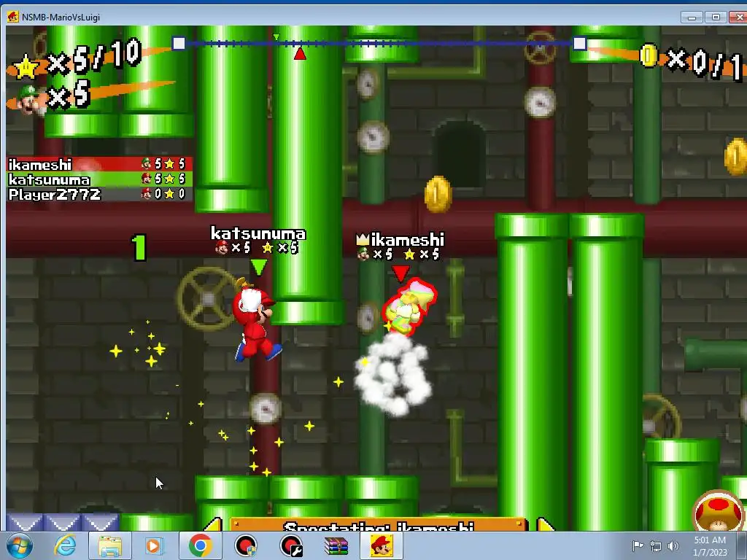Click the right end square of level track

click(x=579, y=44)
